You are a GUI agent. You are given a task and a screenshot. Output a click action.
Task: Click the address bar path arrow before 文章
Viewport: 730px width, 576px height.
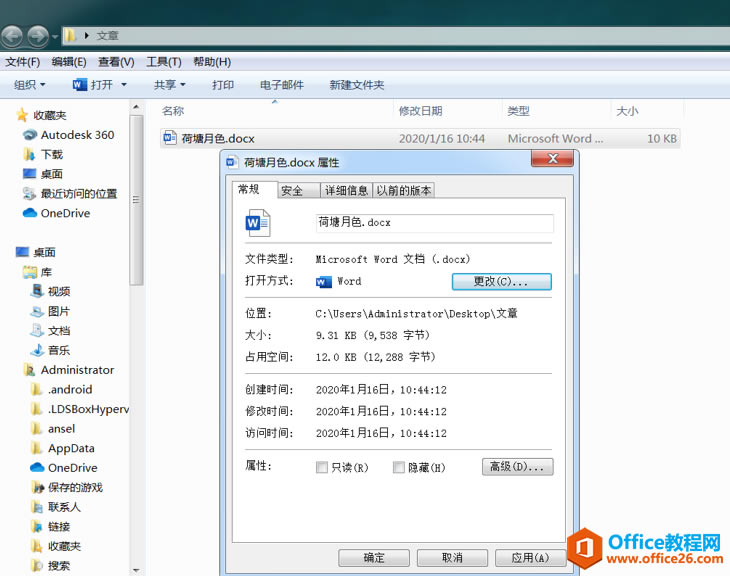tap(87, 35)
